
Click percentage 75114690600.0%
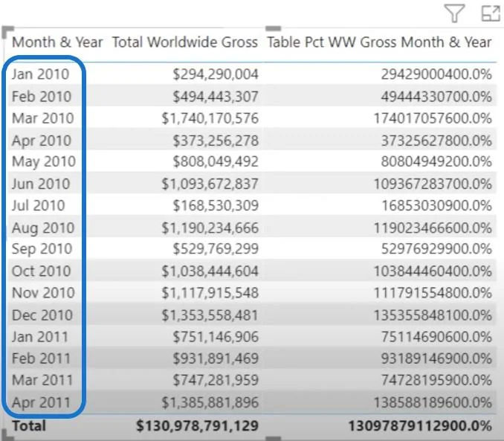click(436, 337)
